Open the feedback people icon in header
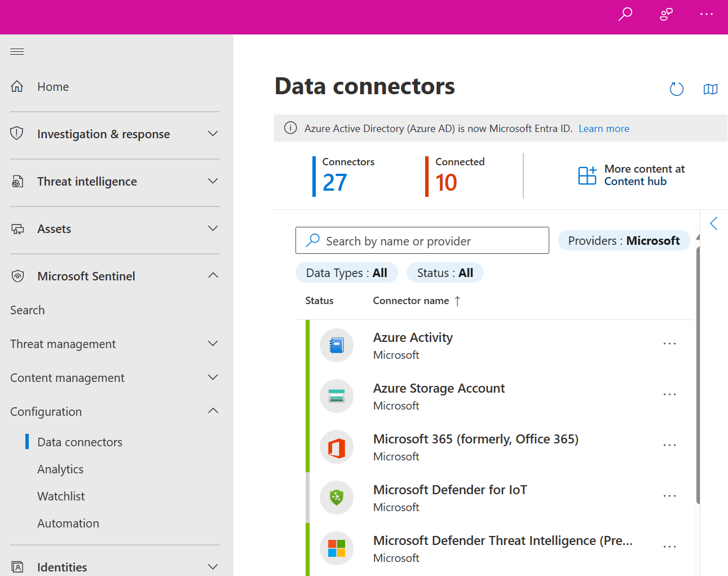Screen dimensions: 728x576 tap(666, 14)
